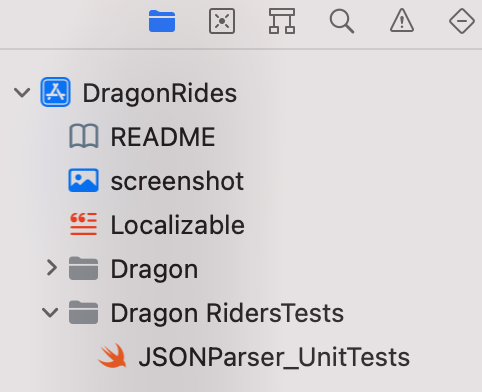This screenshot has height=392, width=482.
Task: Switch to the Source Control navigator
Action: point(222,21)
